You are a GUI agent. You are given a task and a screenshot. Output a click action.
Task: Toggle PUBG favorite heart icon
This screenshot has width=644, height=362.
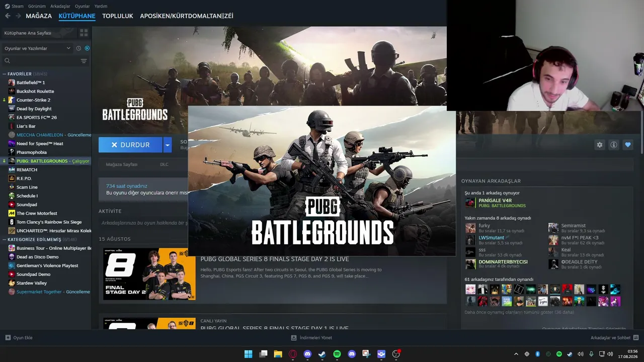[628, 145]
